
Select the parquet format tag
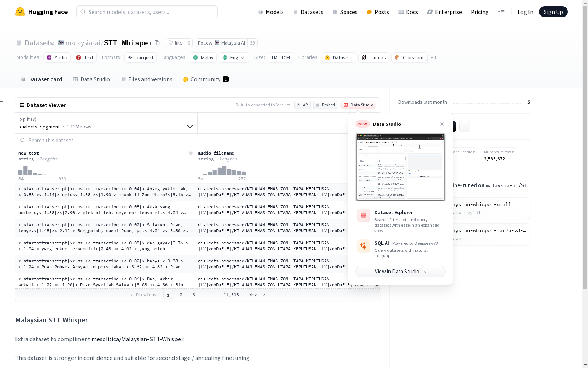pos(140,57)
